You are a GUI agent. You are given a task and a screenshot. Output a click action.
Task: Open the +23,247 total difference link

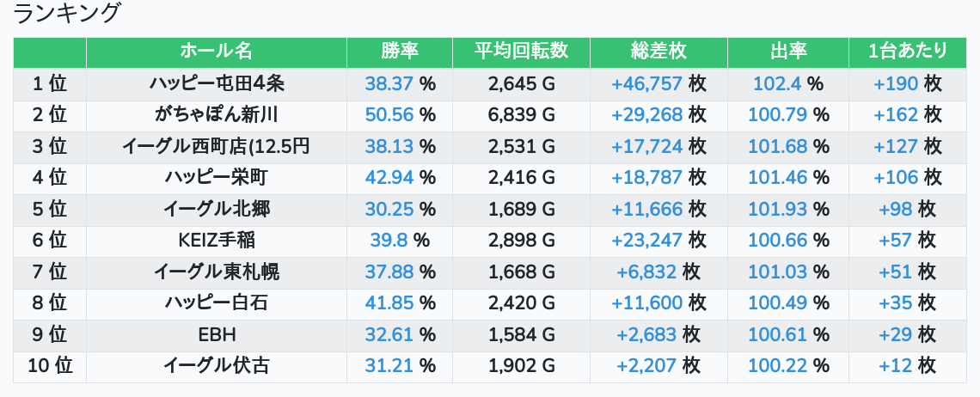click(x=646, y=241)
